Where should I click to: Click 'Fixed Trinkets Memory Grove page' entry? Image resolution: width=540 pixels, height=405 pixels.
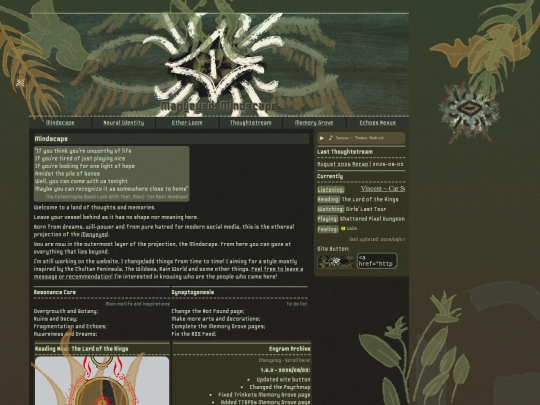pos(264,395)
